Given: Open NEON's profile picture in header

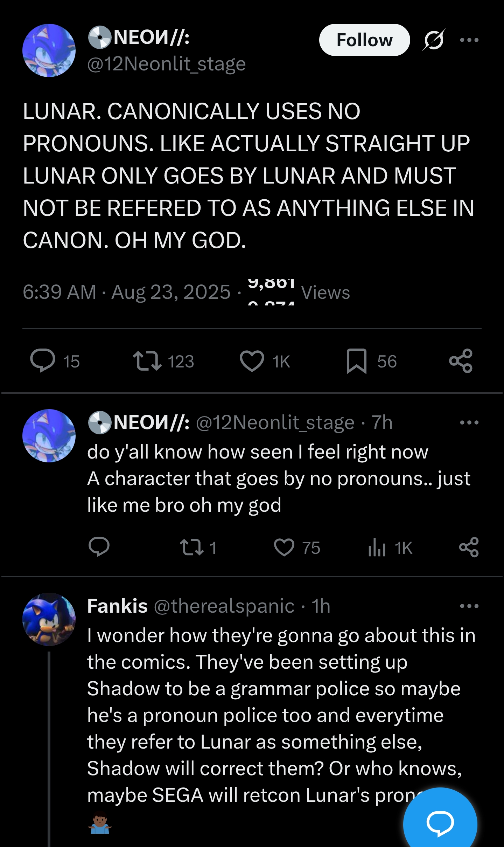Looking at the screenshot, I should 49,50.
